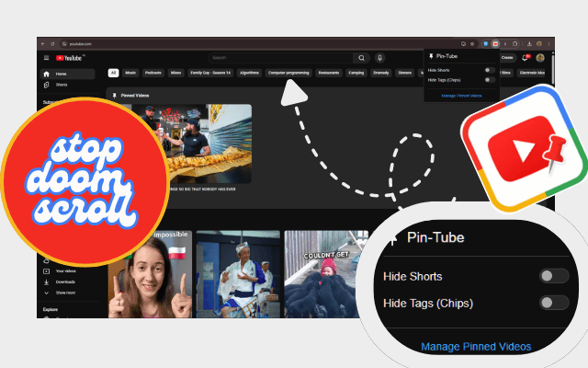Open the COULDN'T GET Short with puppies
This screenshot has height=368, width=588.
(326, 274)
